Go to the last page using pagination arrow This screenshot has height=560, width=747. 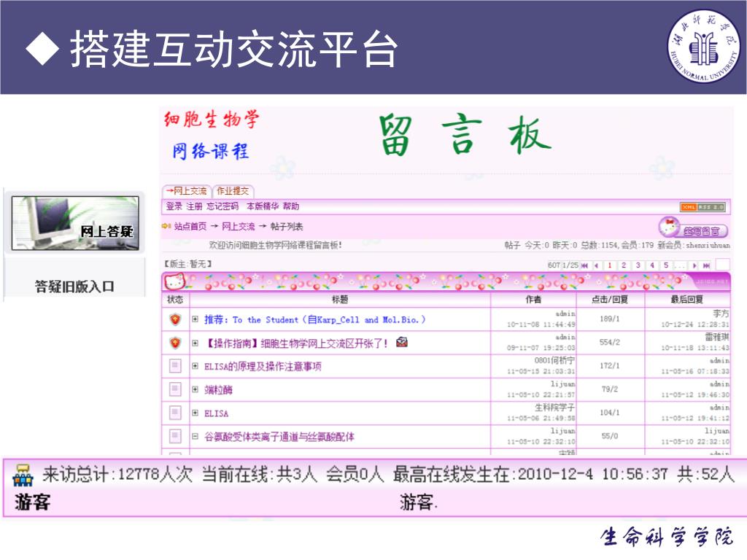708,265
